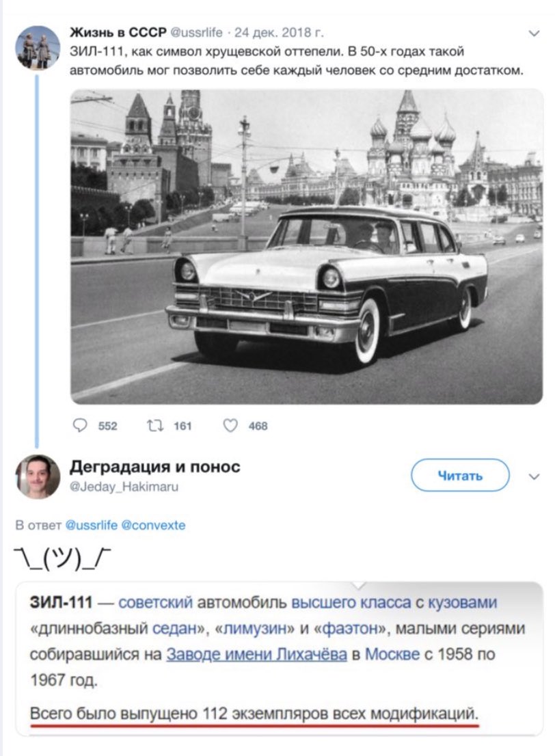555x756 pixels.
Task: Expand the top tweet options chevron
Action: [x=534, y=33]
